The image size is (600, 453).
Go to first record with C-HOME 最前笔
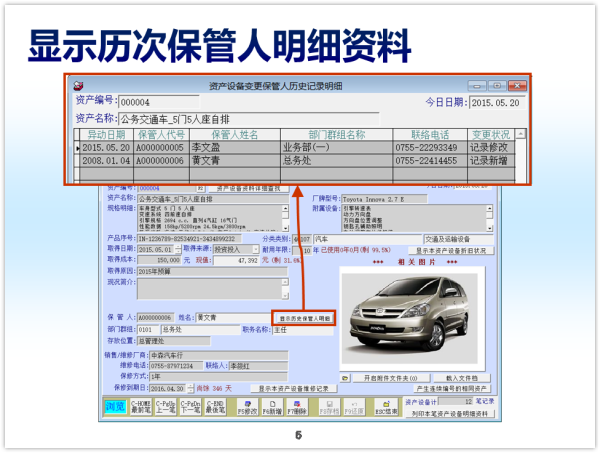tap(141, 407)
